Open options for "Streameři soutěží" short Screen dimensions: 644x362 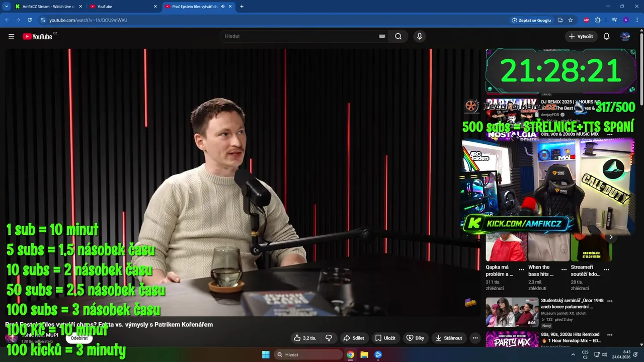606,269
